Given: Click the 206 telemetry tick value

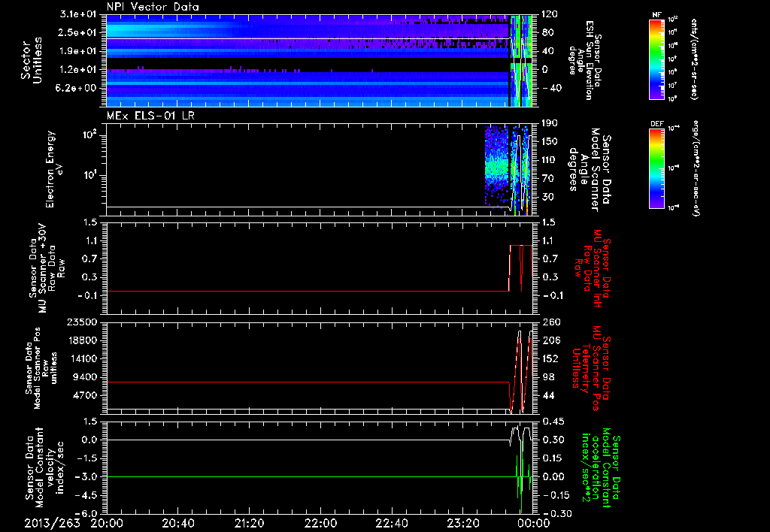Looking at the screenshot, I should coord(550,340).
